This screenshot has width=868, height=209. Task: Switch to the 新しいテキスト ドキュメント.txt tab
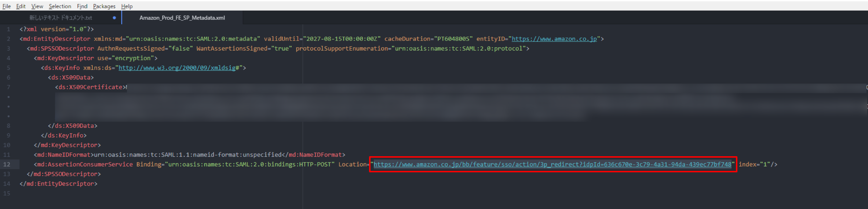(61, 18)
